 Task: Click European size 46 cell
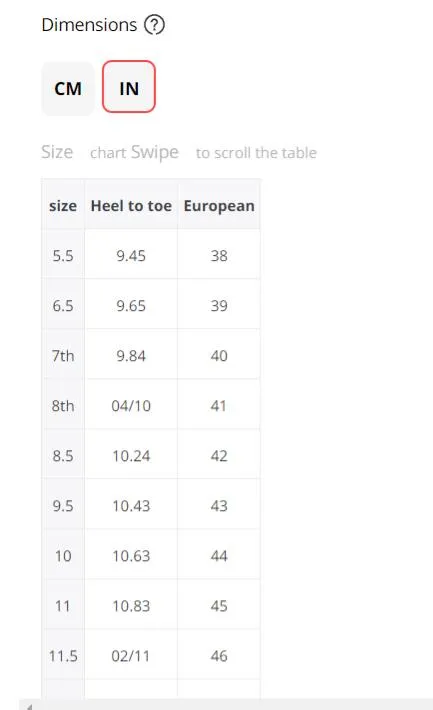(x=219, y=656)
